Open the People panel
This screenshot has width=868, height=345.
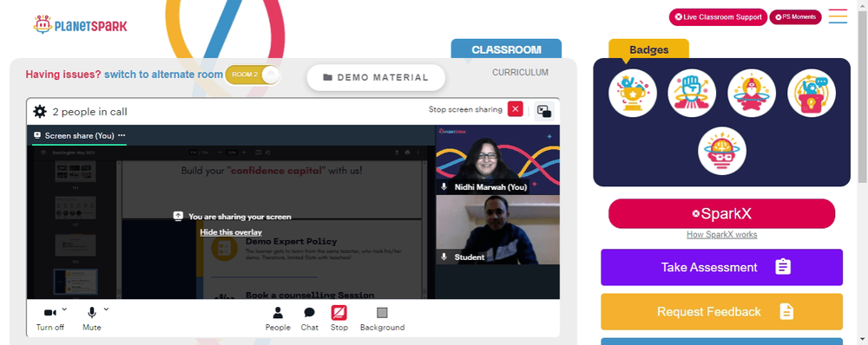click(278, 319)
